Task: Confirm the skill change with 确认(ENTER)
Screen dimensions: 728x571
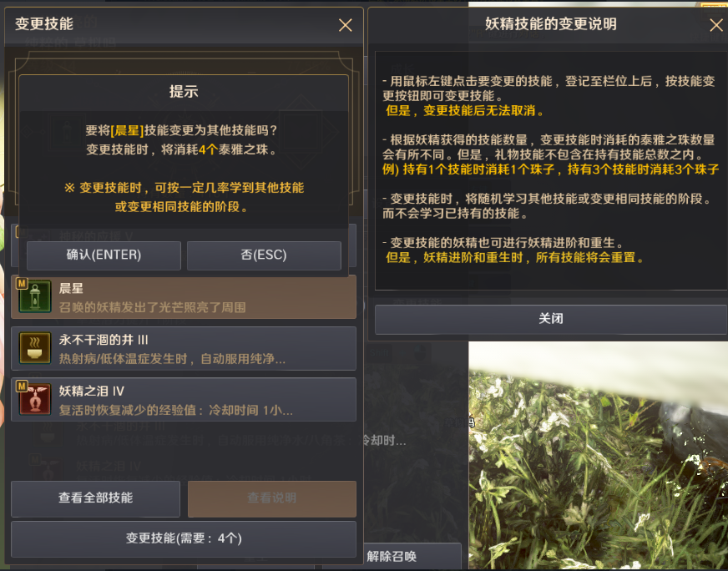Action: (104, 255)
